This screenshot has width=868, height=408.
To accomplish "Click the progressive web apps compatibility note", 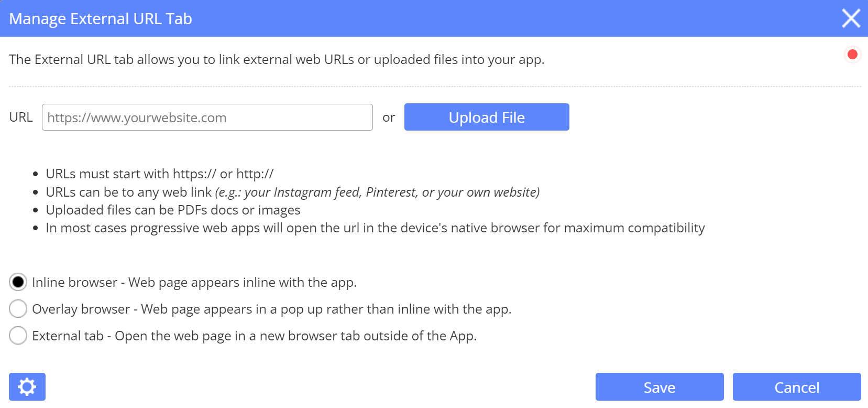I will tap(375, 228).
